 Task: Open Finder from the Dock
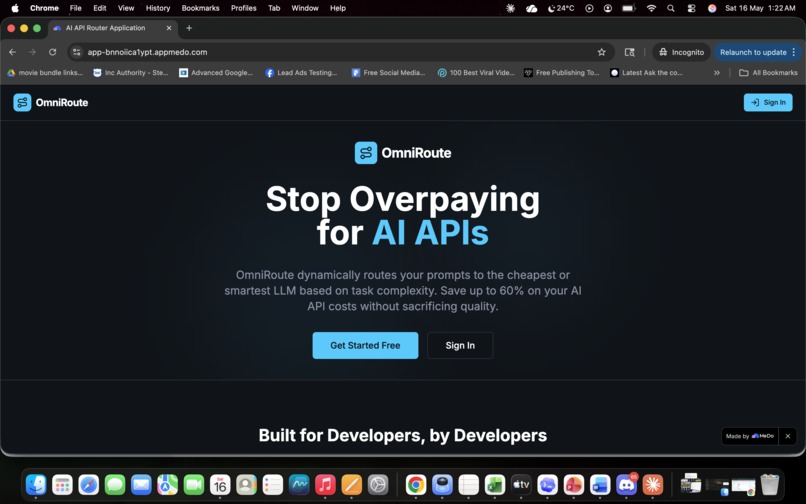(x=36, y=484)
